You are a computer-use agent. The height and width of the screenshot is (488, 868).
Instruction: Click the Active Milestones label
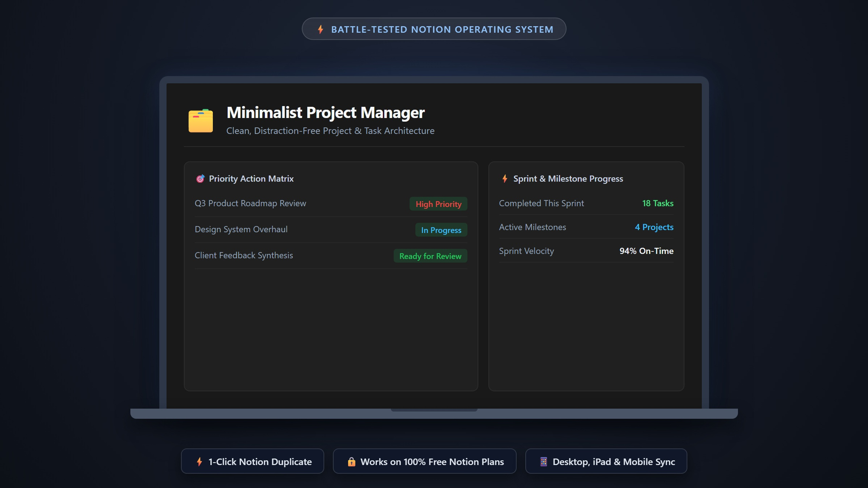point(532,227)
